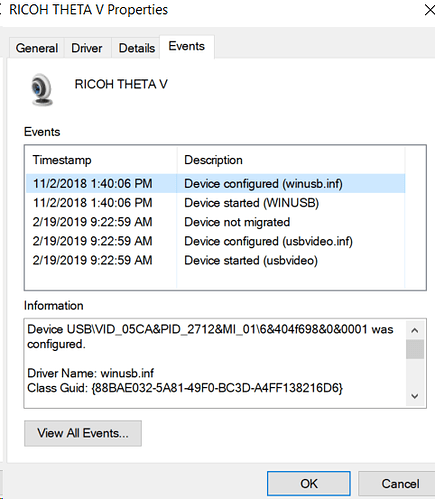Select the Device not migrated event
The height and width of the screenshot is (499, 435).
point(216,222)
